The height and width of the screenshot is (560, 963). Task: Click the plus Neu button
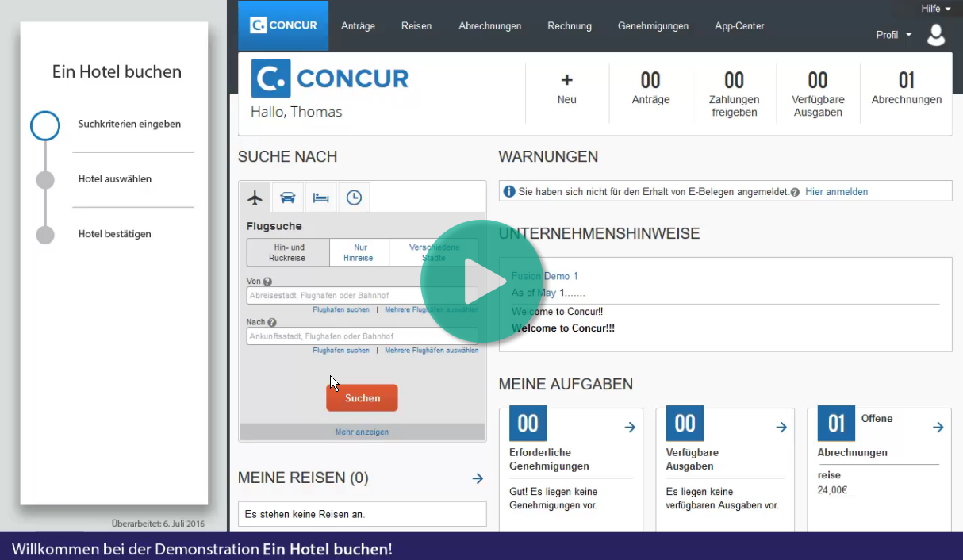coord(567,89)
